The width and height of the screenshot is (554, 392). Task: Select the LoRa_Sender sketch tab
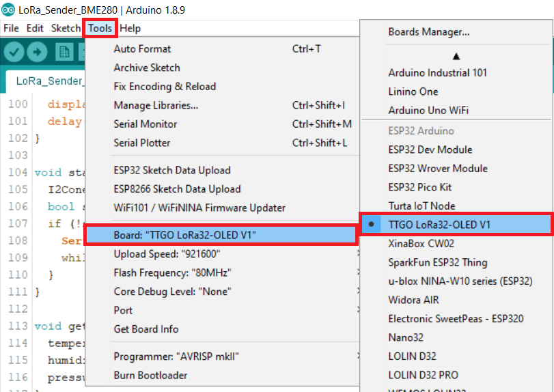click(x=48, y=81)
